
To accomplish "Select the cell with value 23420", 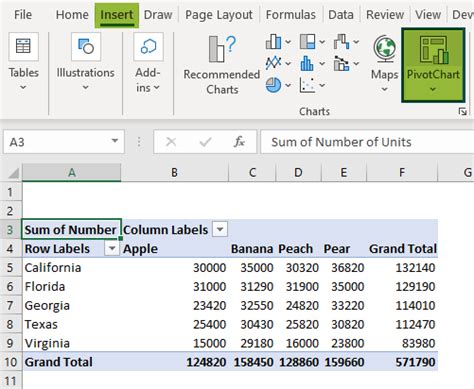I will 175,305.
